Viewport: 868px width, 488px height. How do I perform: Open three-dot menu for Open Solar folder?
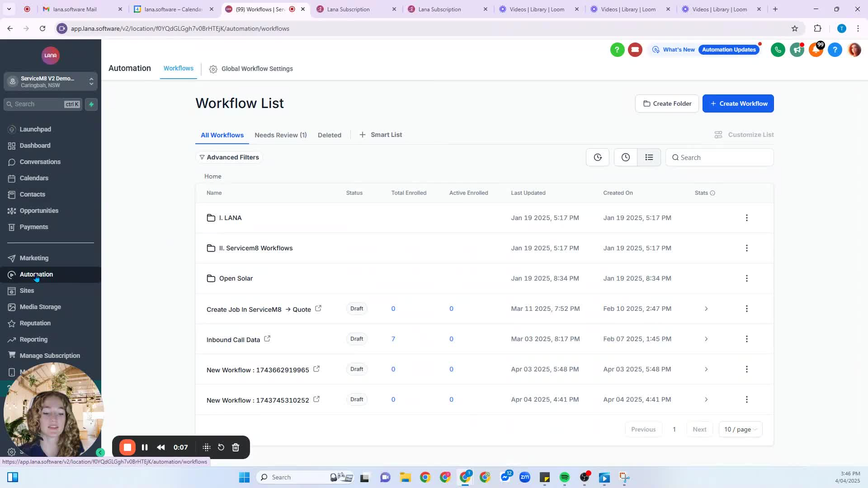tap(747, 278)
